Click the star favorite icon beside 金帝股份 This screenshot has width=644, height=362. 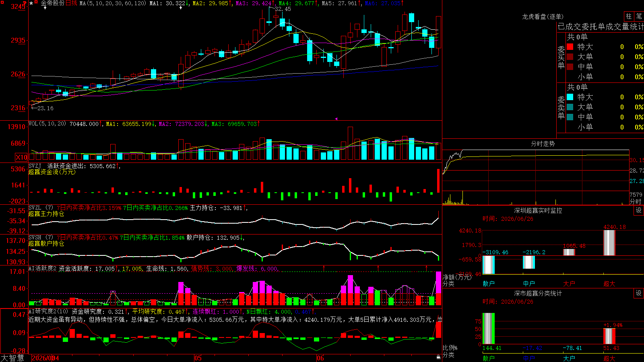click(x=31, y=3)
